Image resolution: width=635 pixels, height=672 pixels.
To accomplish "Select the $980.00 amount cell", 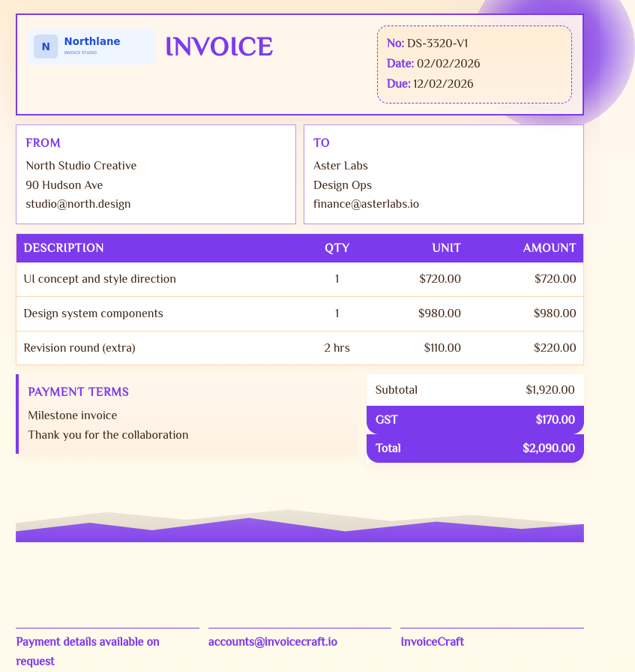I will click(x=555, y=313).
